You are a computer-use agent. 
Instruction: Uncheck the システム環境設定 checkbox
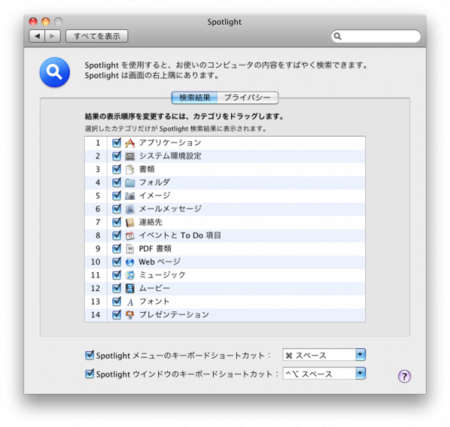pyautogui.click(x=116, y=156)
